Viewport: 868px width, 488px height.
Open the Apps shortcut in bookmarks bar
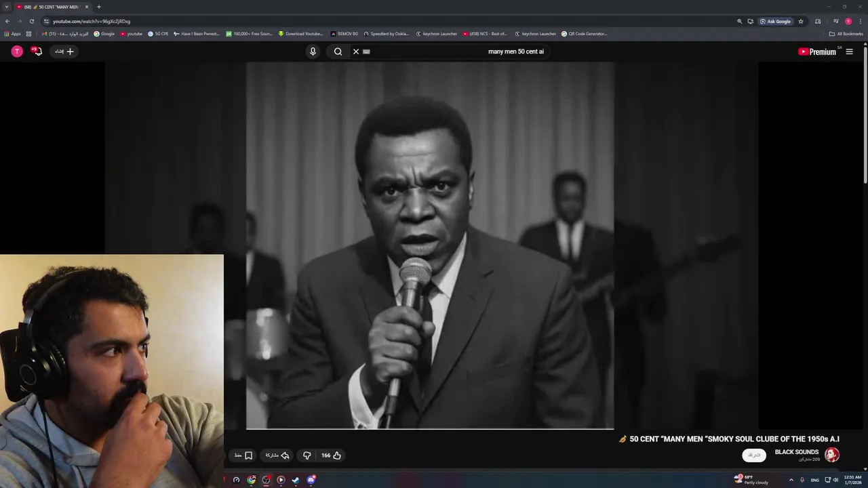click(x=12, y=33)
